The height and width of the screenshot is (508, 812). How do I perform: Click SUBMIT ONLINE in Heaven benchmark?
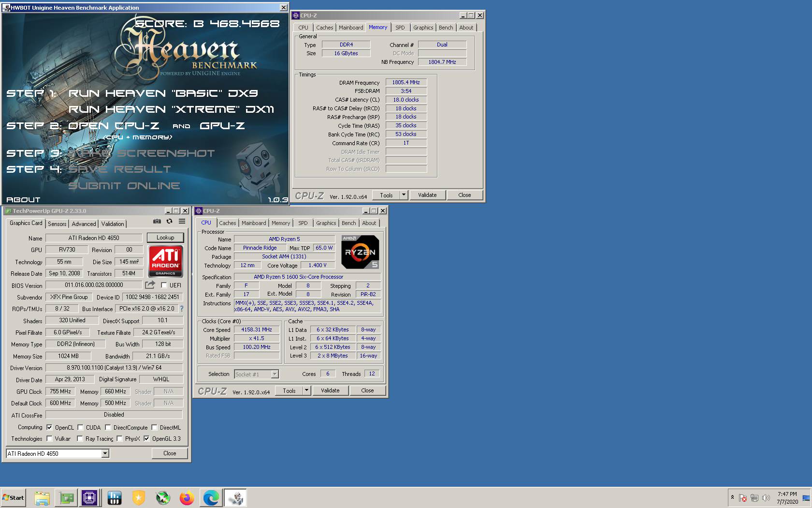point(124,186)
